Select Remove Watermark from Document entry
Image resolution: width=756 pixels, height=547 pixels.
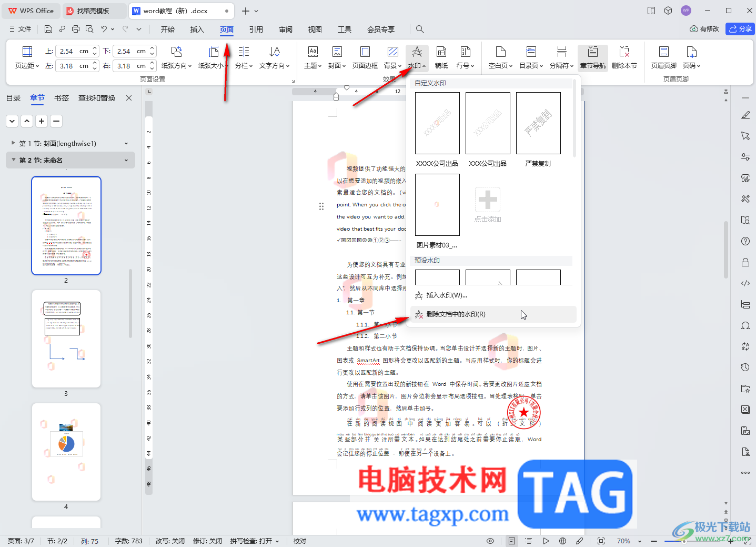coord(493,314)
